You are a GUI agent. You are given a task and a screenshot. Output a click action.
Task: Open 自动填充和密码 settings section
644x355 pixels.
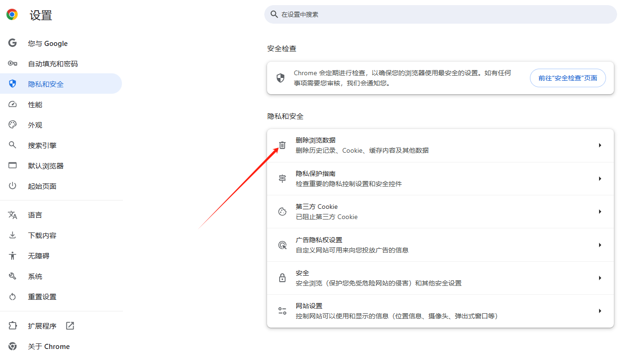click(x=61, y=64)
